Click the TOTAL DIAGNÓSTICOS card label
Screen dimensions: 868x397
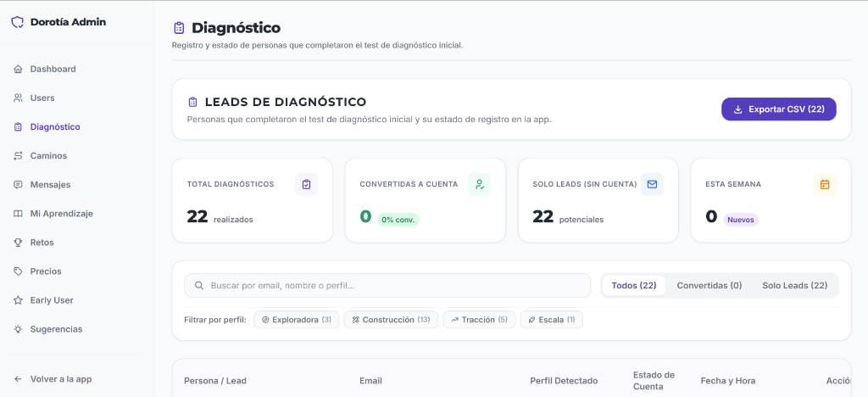(231, 184)
